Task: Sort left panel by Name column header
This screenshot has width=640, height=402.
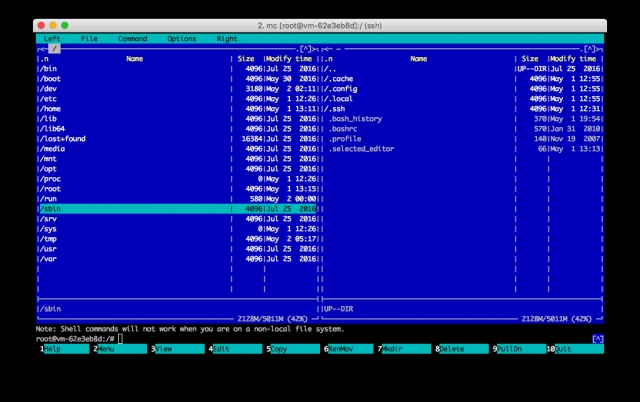Action: pyautogui.click(x=134, y=59)
